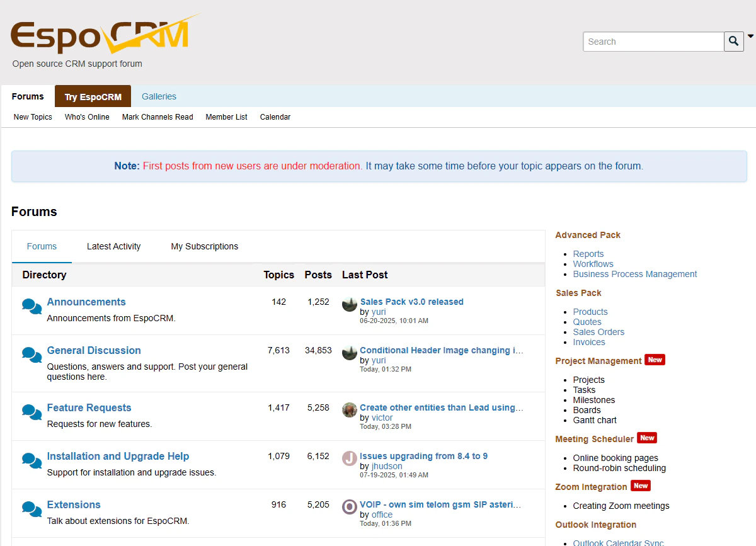Screen dimensions: 756x546
Task: Select the Latest Activity tab
Action: [113, 246]
